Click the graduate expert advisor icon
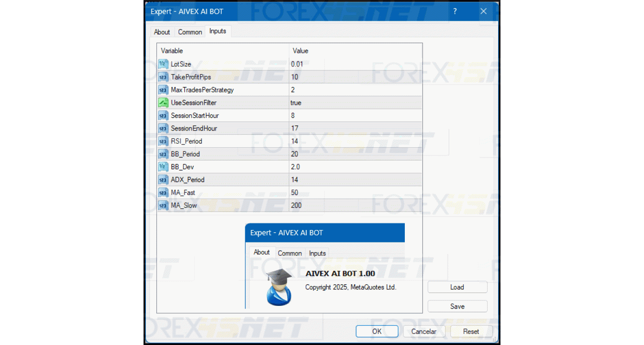The height and width of the screenshot is (345, 644). click(279, 288)
